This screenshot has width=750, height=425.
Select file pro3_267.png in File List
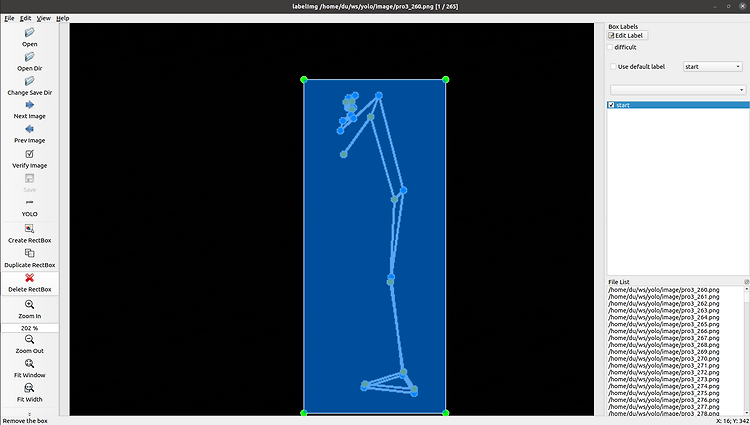(x=663, y=338)
